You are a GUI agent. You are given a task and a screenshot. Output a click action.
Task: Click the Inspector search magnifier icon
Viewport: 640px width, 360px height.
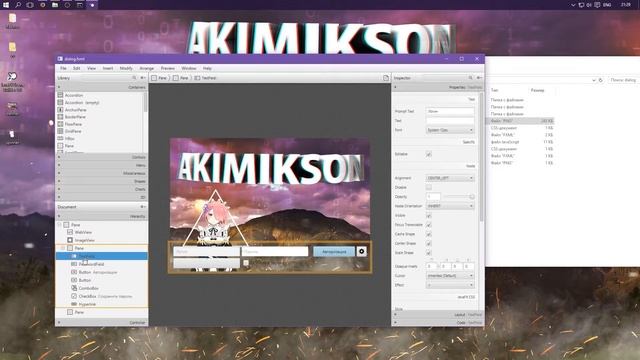(470, 78)
